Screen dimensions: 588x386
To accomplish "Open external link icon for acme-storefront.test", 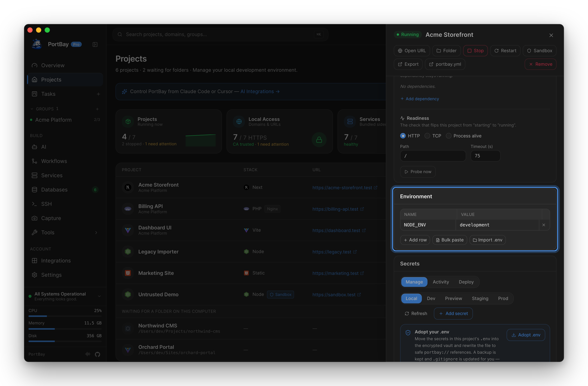I will tap(376, 188).
